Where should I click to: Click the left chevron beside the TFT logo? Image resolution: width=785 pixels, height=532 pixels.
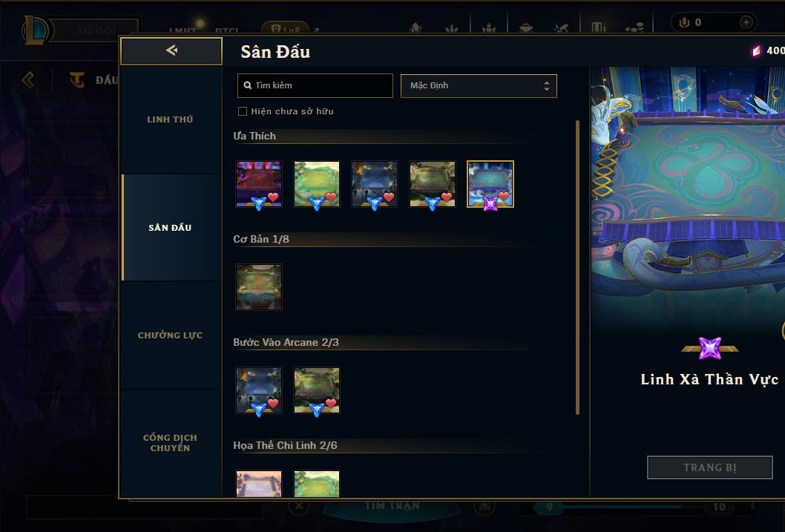[28, 79]
